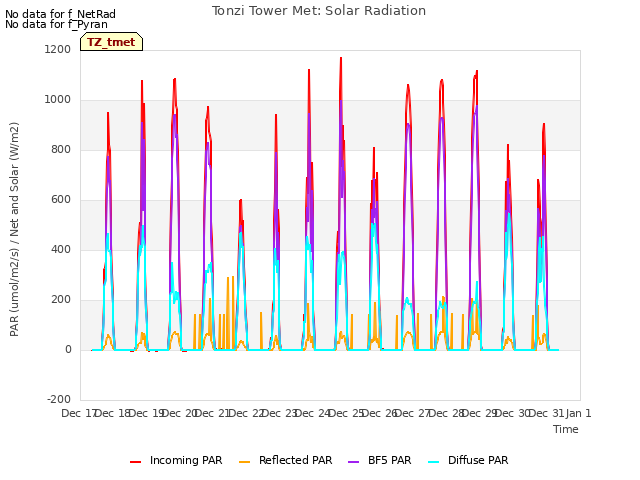640x480 pixels.
Task: Click the x-axis label Jan 1
Action: coord(578,413)
